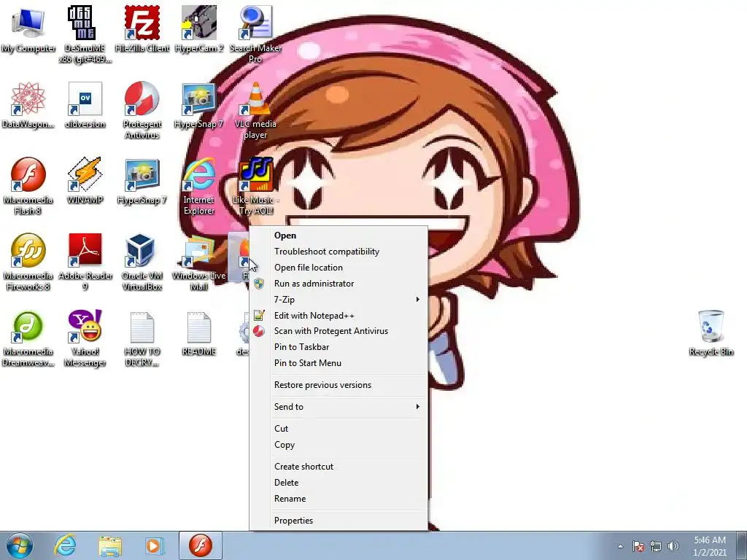Select the Yahoo! Messenger shortcut
Viewport: 747px width, 560px height.
click(x=85, y=338)
